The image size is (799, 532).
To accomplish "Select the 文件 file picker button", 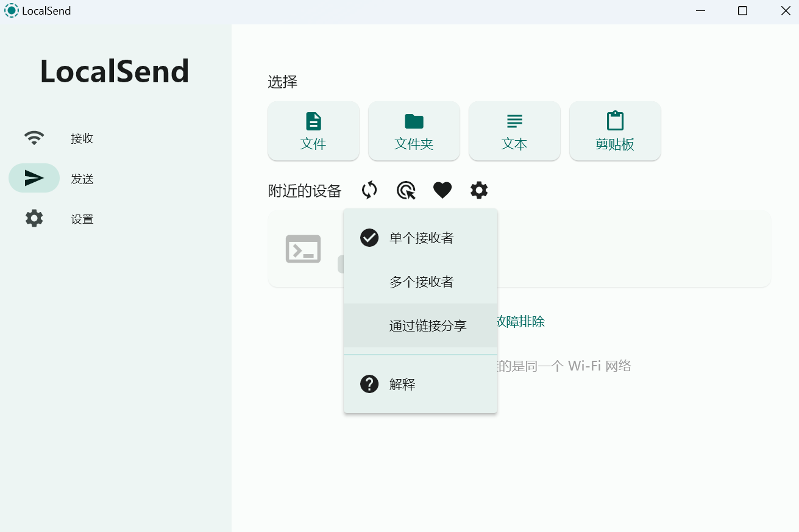I will pos(313,131).
